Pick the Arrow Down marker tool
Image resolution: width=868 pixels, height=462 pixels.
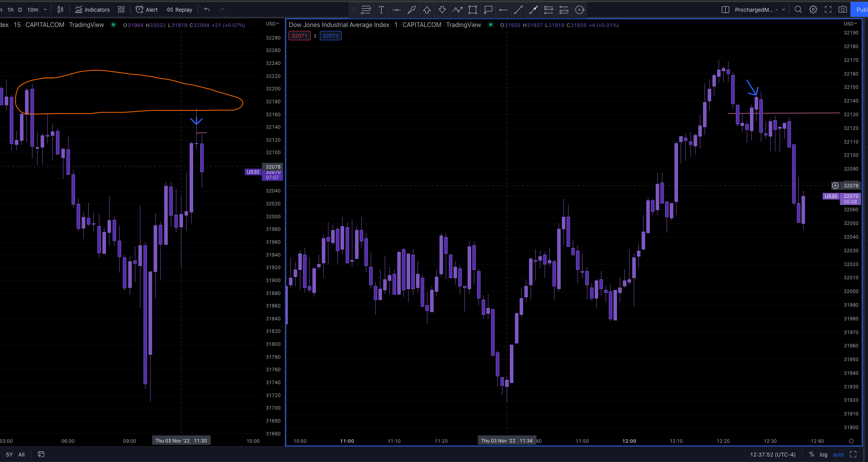[442, 10]
